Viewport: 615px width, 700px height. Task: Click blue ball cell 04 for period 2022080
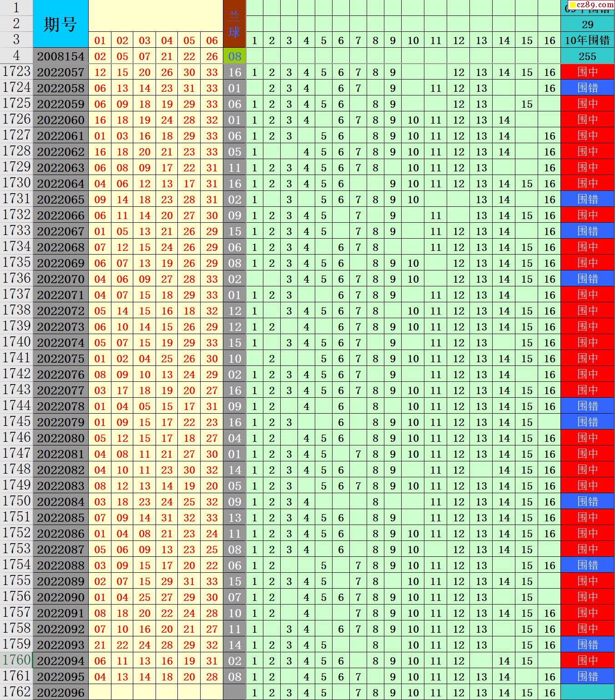tap(234, 438)
